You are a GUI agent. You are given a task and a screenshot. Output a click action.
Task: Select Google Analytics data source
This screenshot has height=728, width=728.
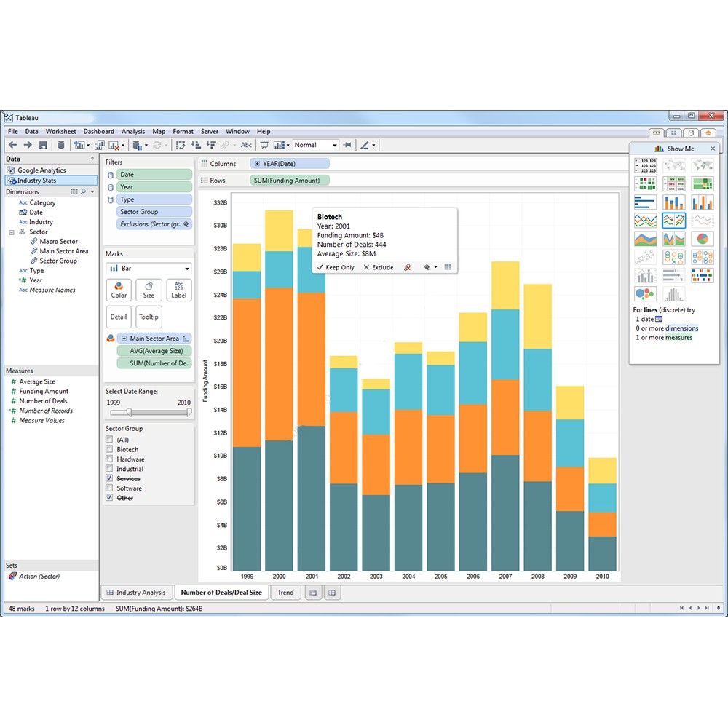41,170
